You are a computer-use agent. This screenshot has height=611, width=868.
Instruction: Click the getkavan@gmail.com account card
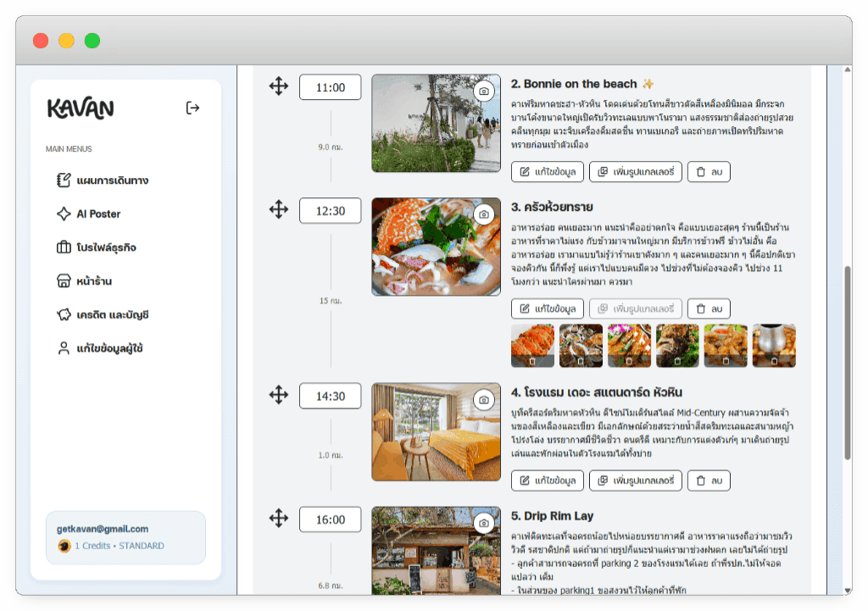coord(125,537)
